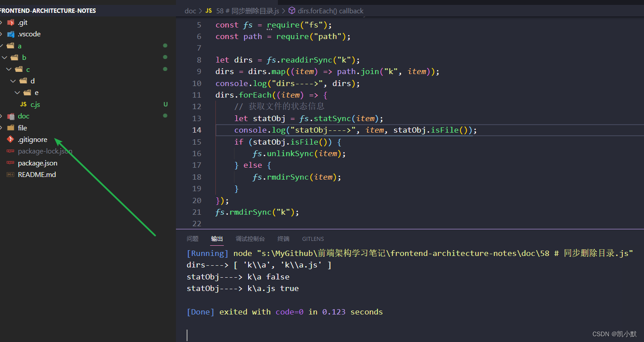Image resolution: width=644 pixels, height=342 pixels.
Task: Click the JS icon in the breadcrumb
Action: click(208, 11)
